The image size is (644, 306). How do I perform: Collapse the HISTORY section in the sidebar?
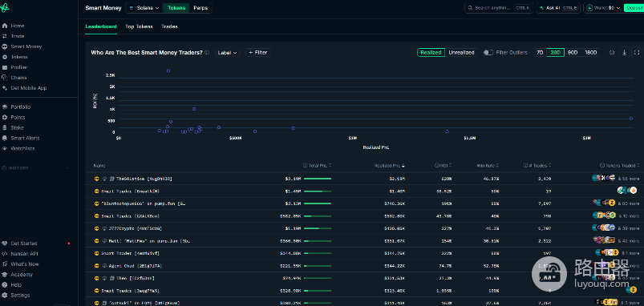67,168
